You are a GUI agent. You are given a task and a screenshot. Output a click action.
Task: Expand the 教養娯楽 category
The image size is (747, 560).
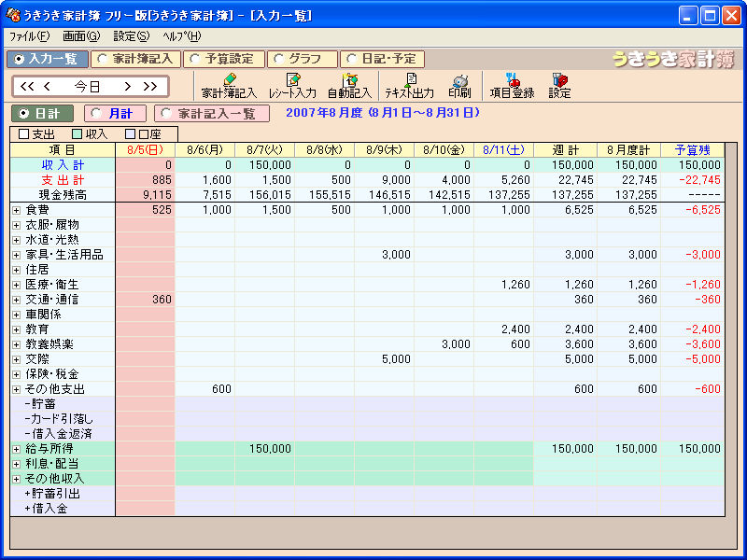point(16,344)
